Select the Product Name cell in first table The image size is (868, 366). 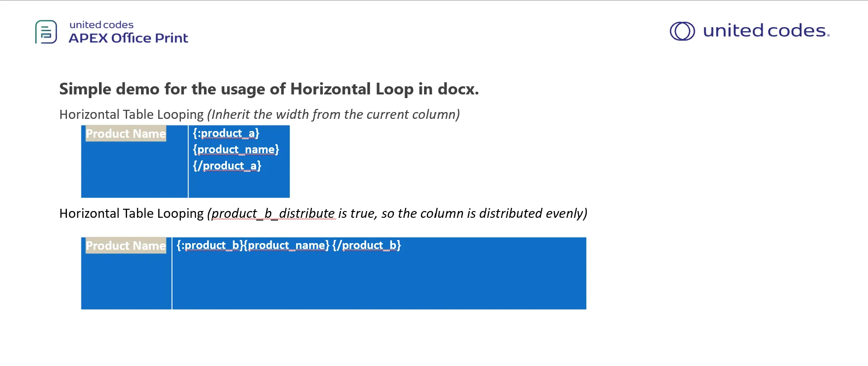(134, 161)
